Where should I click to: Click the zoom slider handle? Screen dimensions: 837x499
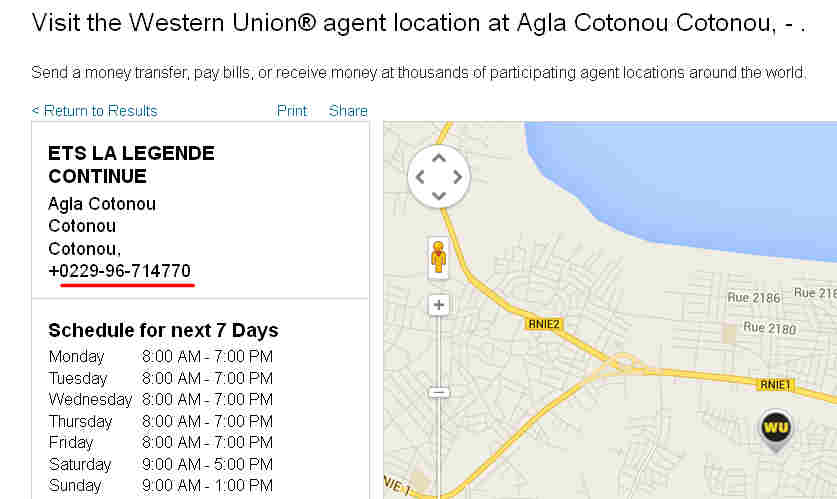point(438,392)
